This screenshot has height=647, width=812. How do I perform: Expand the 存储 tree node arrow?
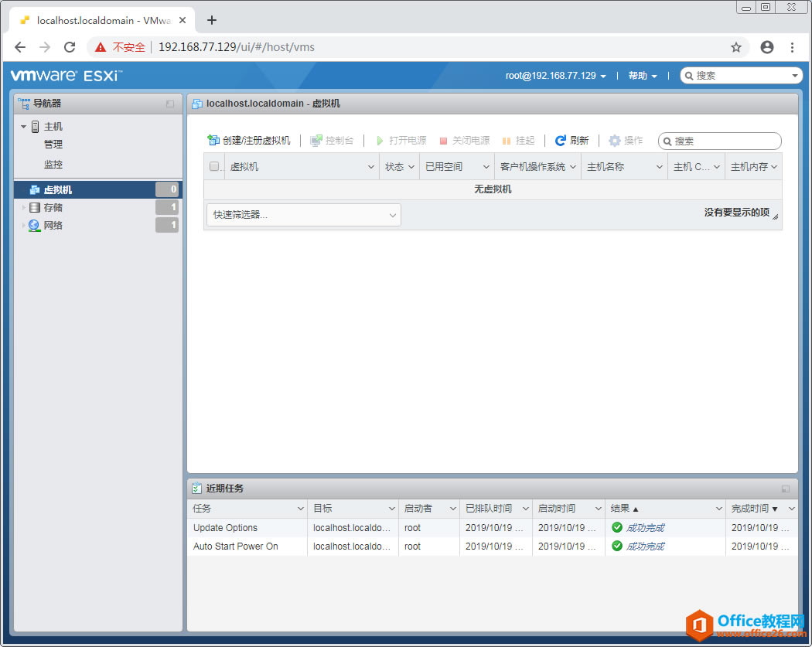click(23, 208)
